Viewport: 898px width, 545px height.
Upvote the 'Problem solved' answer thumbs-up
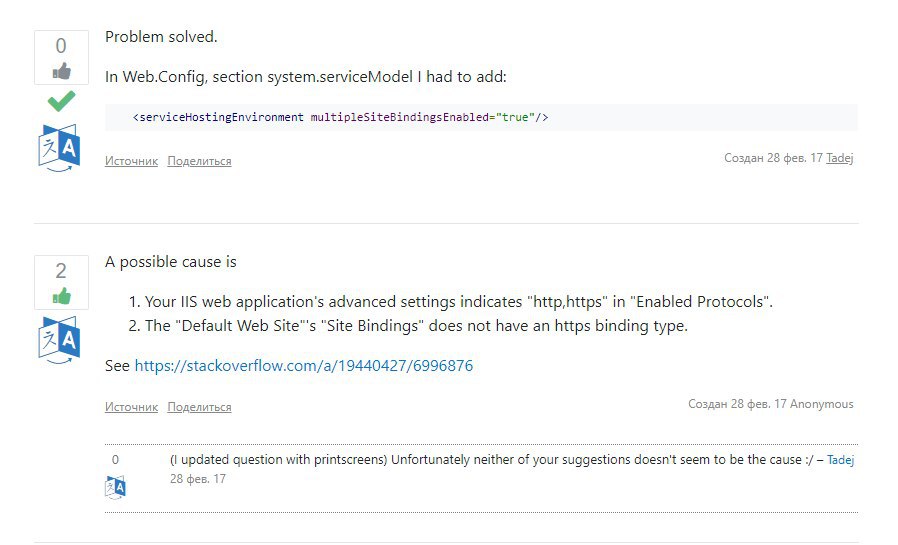click(x=61, y=71)
